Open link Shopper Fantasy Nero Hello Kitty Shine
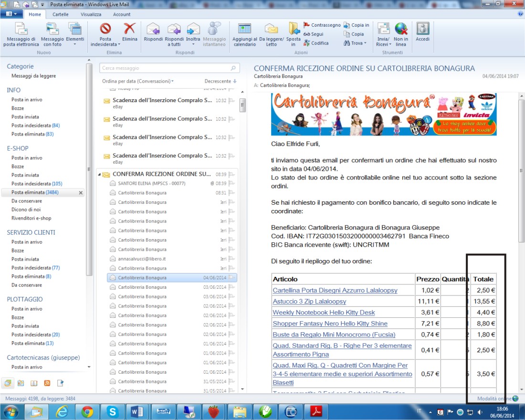Image resolution: width=525 pixels, height=420 pixels. click(x=330, y=324)
